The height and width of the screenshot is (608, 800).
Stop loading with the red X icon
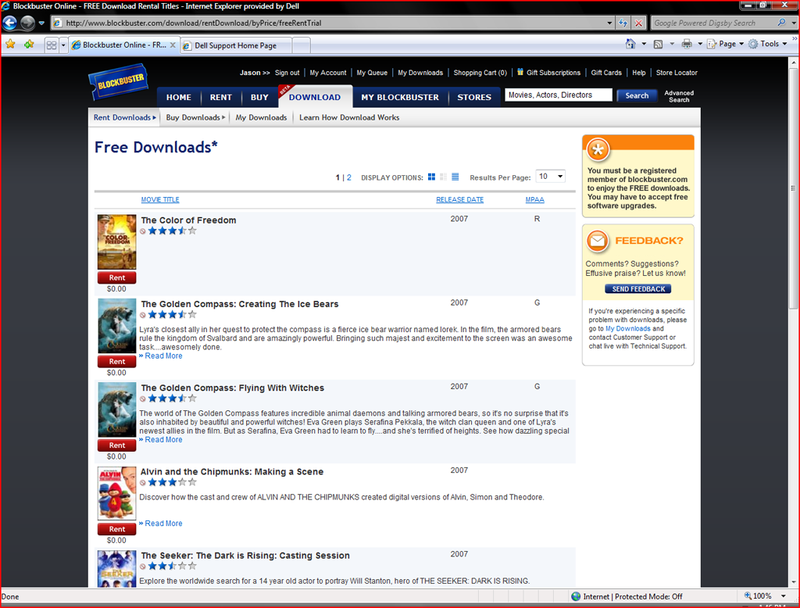coord(638,23)
